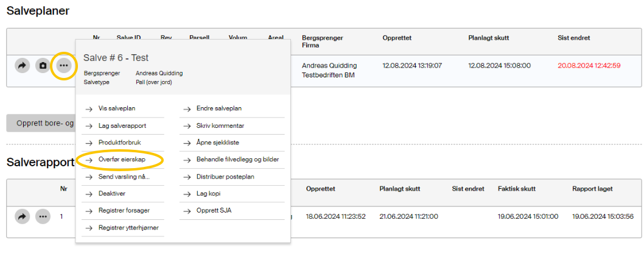This screenshot has width=644, height=254.
Task: Click the share arrow icon in Salveplaner row
Action: pos(23,66)
